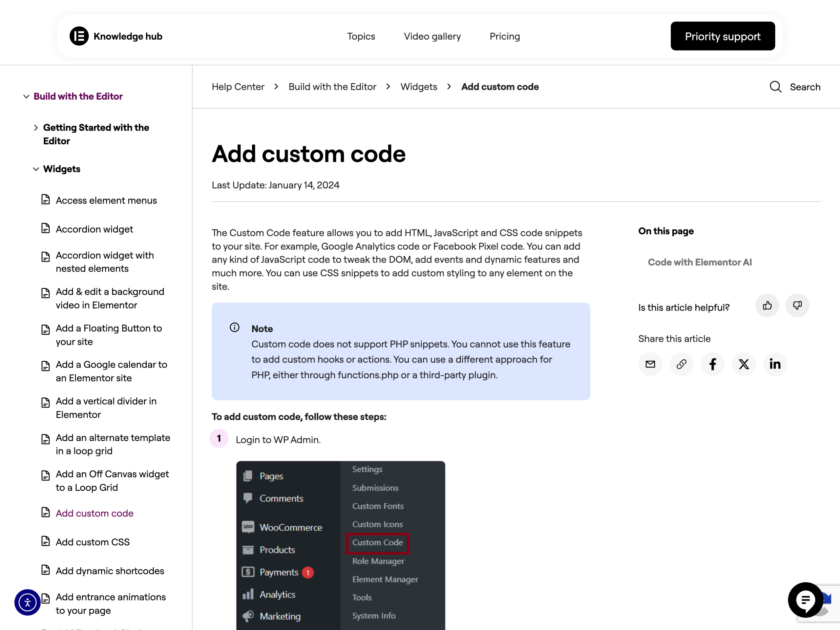Viewport: 840px width, 630px height.
Task: Open Accordion widget article
Action: (x=94, y=229)
